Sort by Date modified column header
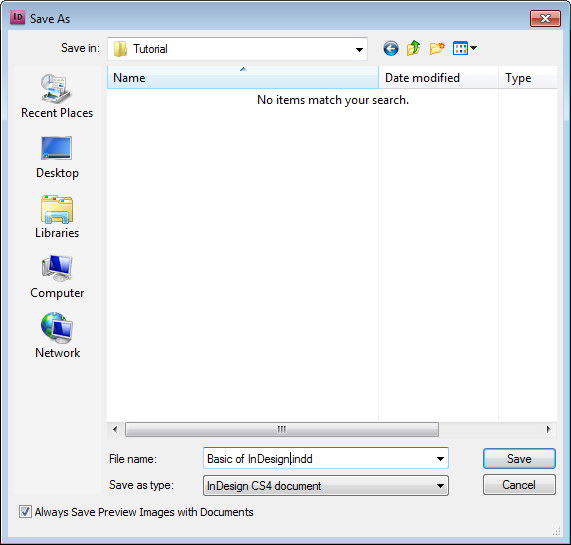Image resolution: width=571 pixels, height=545 pixels. click(x=438, y=78)
